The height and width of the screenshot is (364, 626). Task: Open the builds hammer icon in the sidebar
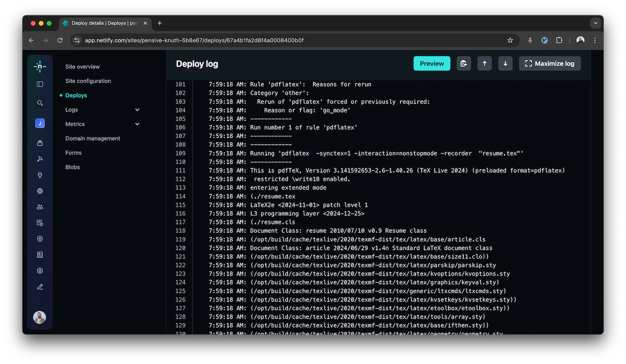40,159
